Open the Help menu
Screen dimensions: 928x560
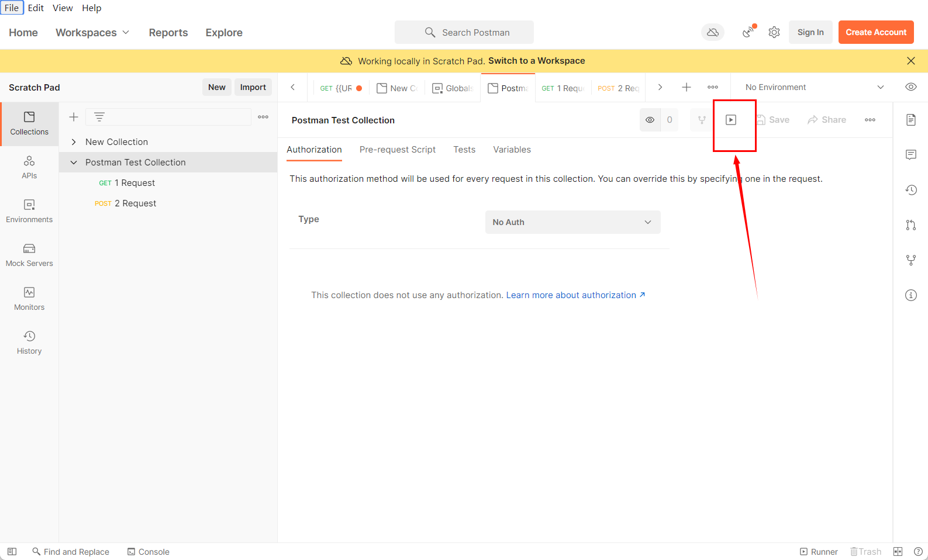tap(92, 8)
